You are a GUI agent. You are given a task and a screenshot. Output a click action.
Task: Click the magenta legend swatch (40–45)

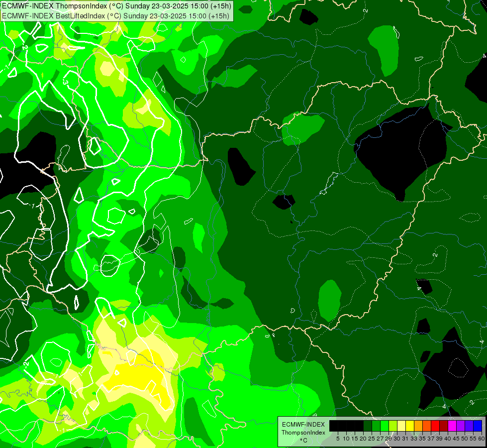452,426
